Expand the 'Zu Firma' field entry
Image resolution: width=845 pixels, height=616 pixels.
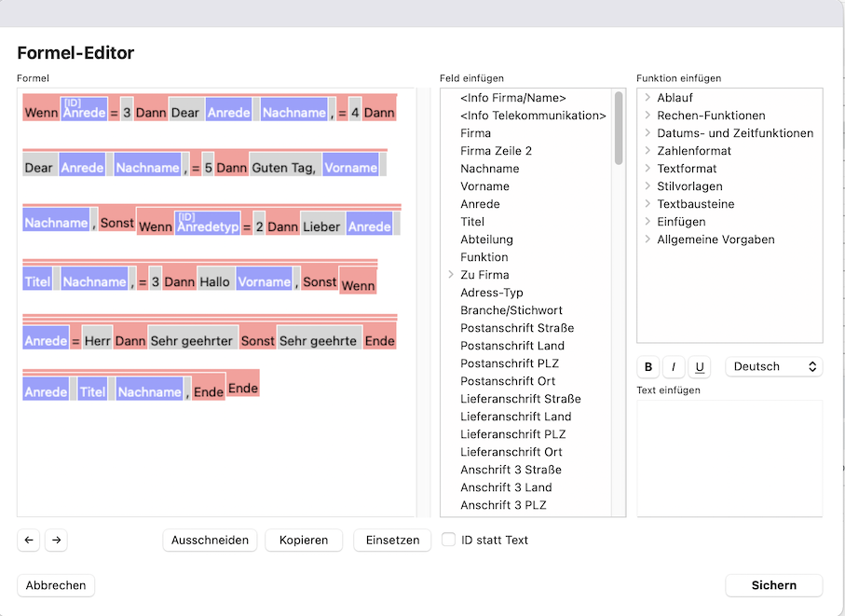click(451, 275)
